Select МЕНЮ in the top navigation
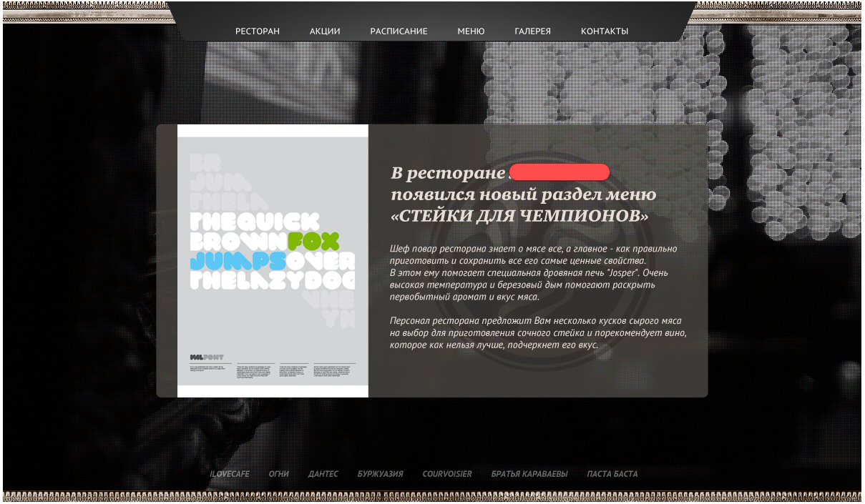 [x=471, y=31]
